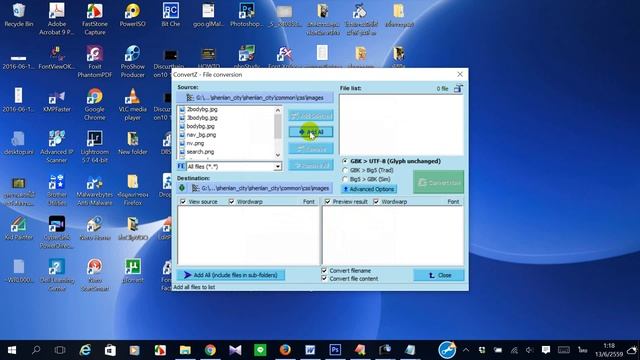Open FontViewOK desktop shortcut
Viewport: 640px width, 360px height.
56,58
